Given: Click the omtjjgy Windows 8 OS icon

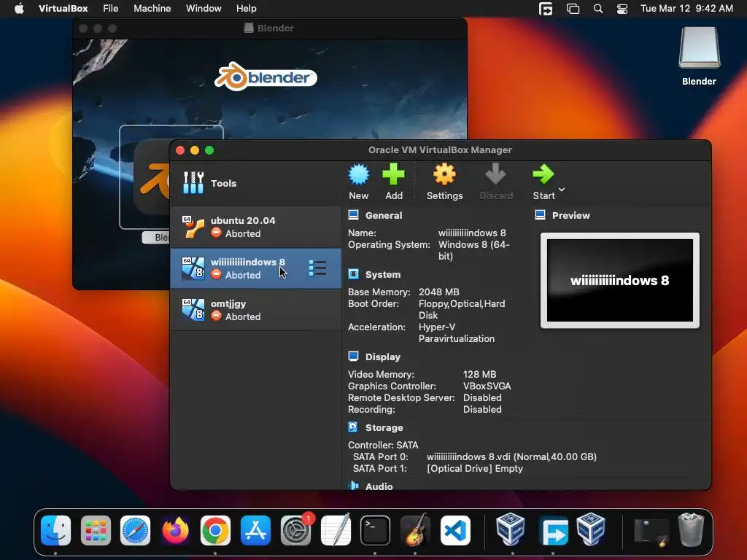Looking at the screenshot, I should point(193,309).
